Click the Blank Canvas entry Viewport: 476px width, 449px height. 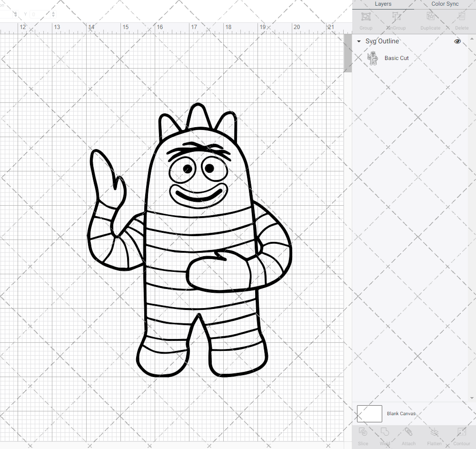401,414
